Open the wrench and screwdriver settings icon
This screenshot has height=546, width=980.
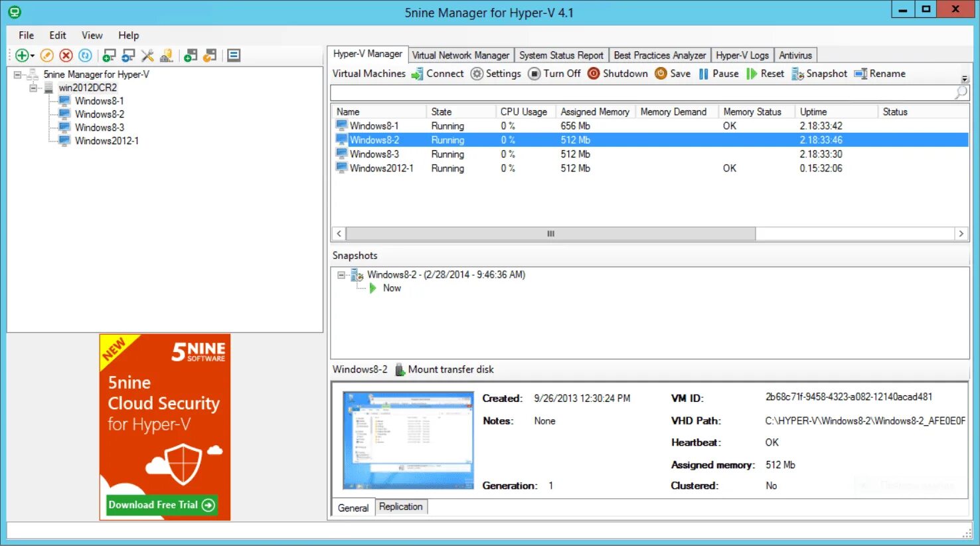pos(147,56)
